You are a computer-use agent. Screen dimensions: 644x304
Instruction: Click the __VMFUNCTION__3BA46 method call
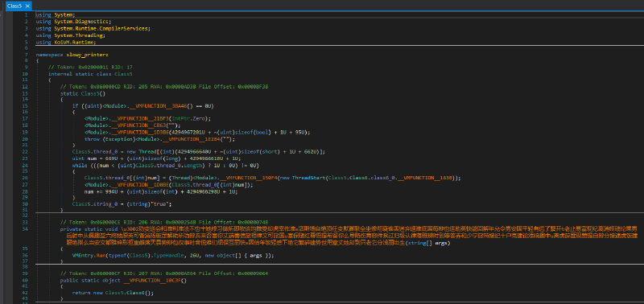click(157, 106)
